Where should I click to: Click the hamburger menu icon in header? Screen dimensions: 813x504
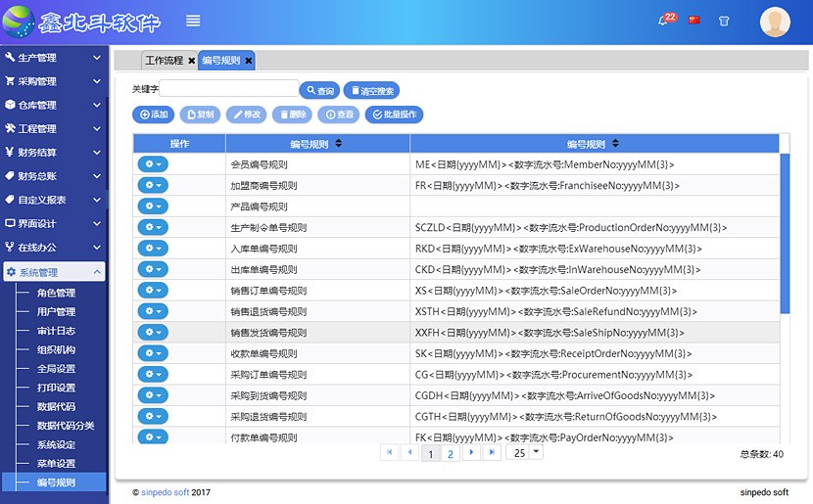click(193, 21)
